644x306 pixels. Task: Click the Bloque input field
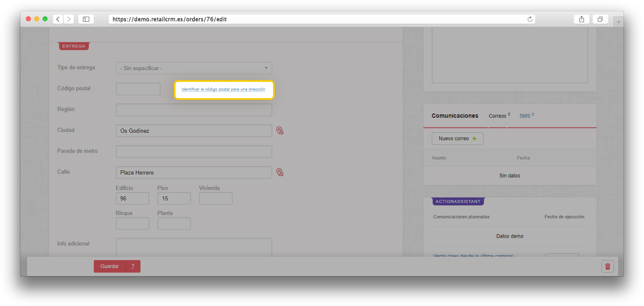133,223
